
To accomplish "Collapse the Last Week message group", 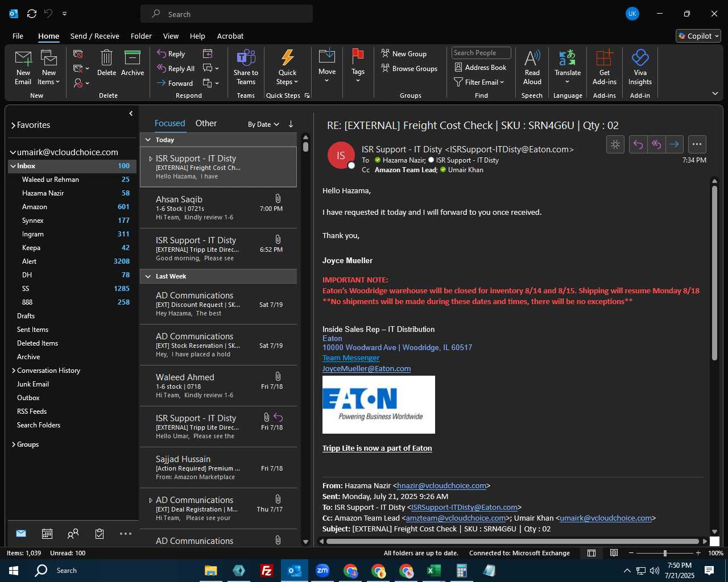I will (148, 276).
